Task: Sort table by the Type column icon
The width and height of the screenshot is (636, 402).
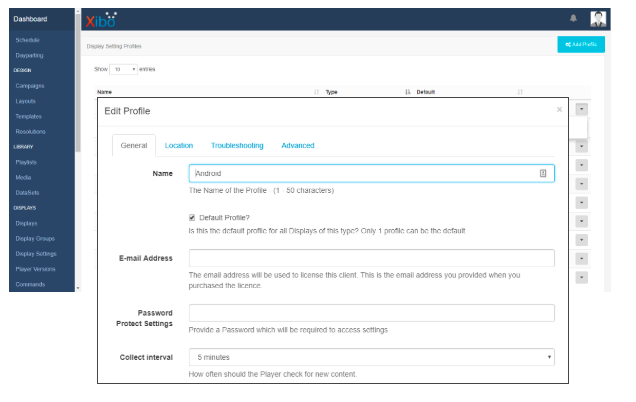Action: [408, 92]
